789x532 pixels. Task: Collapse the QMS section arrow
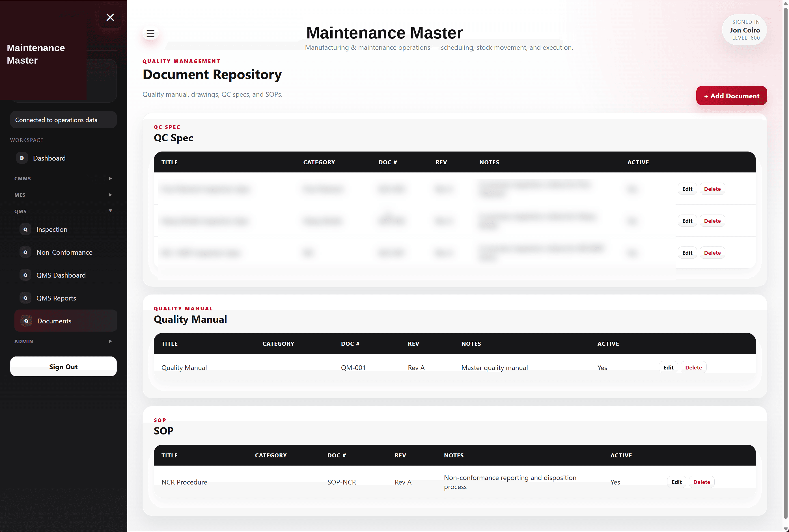click(x=110, y=211)
